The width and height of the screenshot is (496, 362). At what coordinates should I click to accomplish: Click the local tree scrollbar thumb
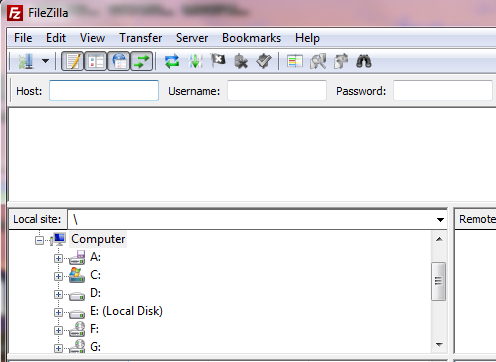point(438,281)
